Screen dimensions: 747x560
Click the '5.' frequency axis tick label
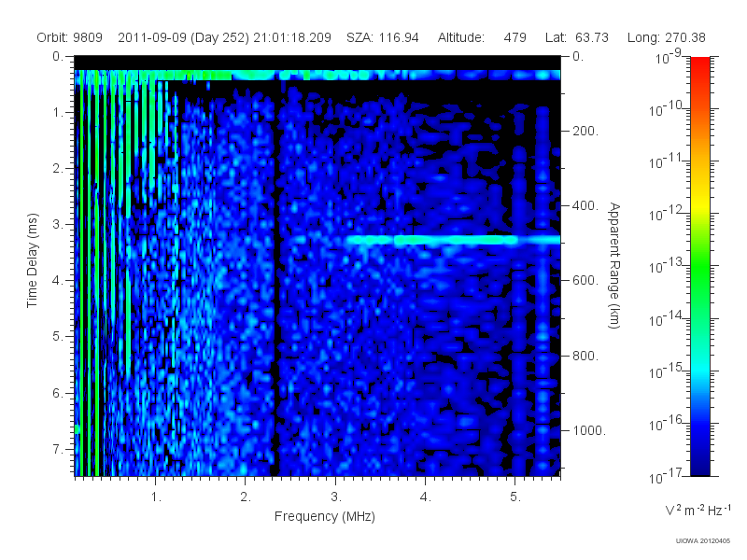(x=515, y=497)
